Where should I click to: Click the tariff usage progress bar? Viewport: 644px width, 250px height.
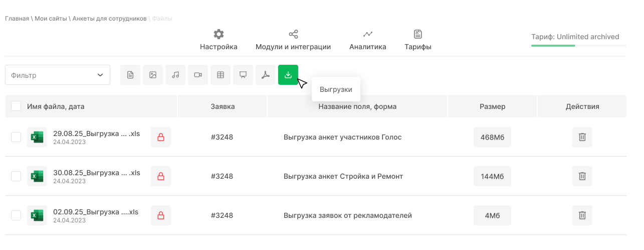coord(578,46)
